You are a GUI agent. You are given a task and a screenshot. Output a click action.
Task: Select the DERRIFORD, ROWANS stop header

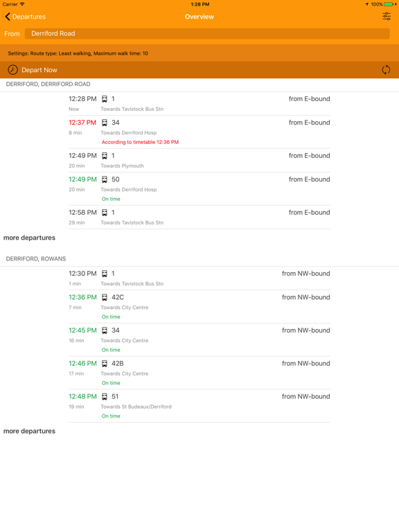tap(36, 259)
